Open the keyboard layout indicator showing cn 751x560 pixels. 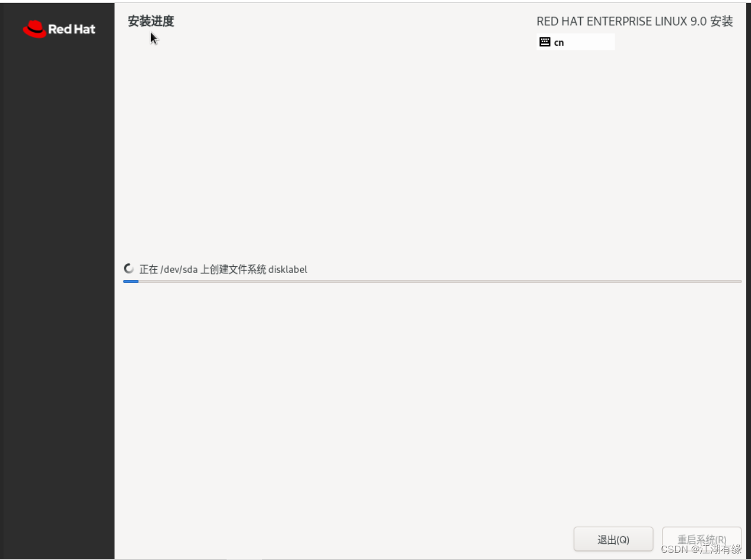pyautogui.click(x=575, y=42)
